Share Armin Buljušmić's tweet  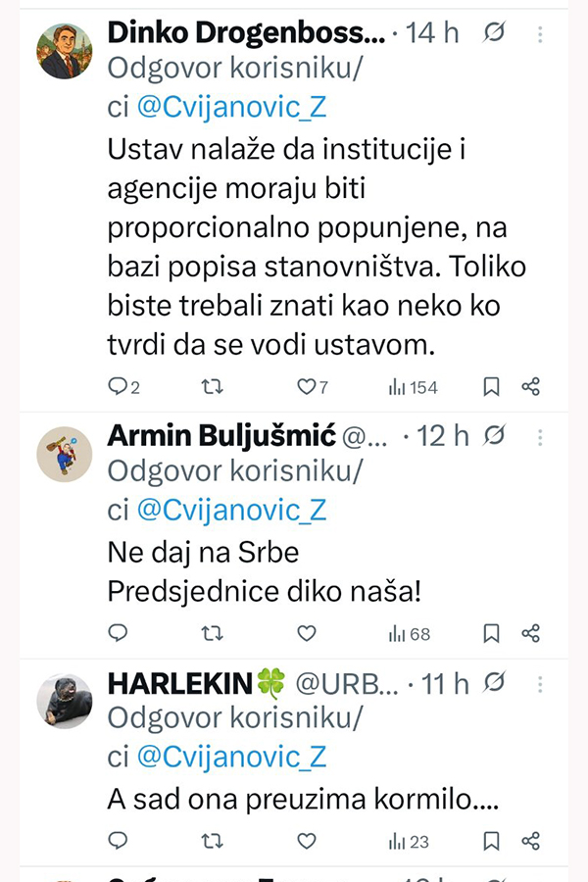click(x=531, y=633)
